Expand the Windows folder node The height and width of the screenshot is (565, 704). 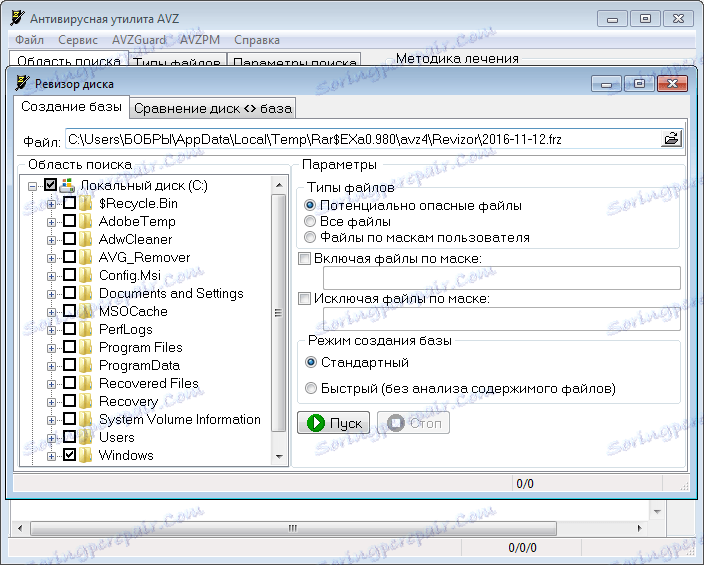[51, 456]
